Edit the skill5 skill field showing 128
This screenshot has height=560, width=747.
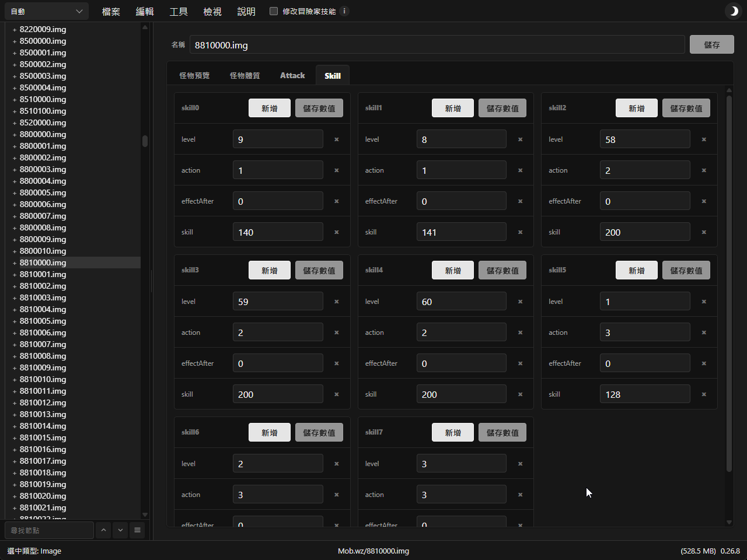tap(645, 394)
